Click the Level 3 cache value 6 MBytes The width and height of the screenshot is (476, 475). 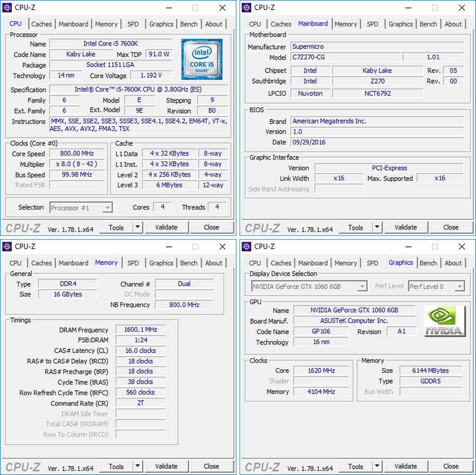[169, 185]
